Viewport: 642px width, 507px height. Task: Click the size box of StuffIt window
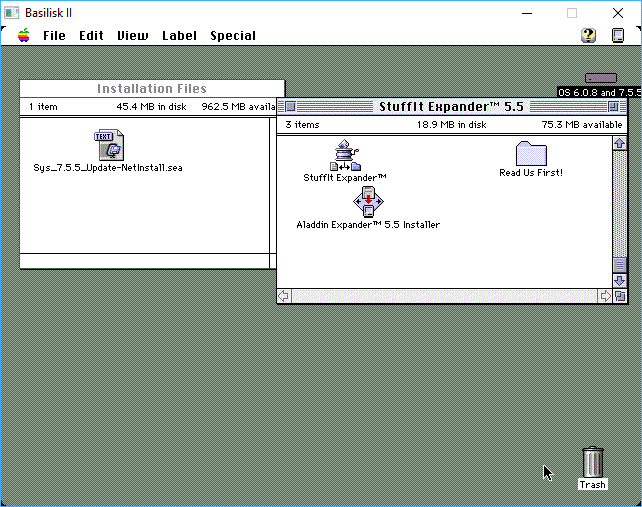pos(620,296)
